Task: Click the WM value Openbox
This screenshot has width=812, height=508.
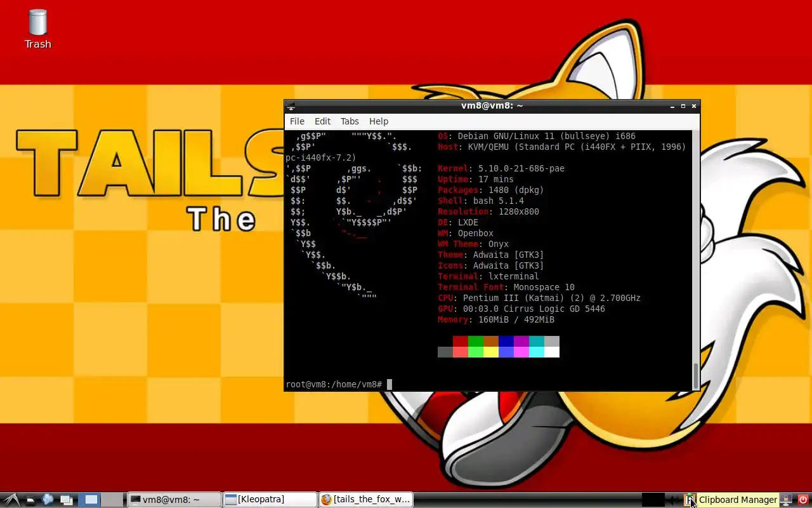Action: (x=475, y=233)
